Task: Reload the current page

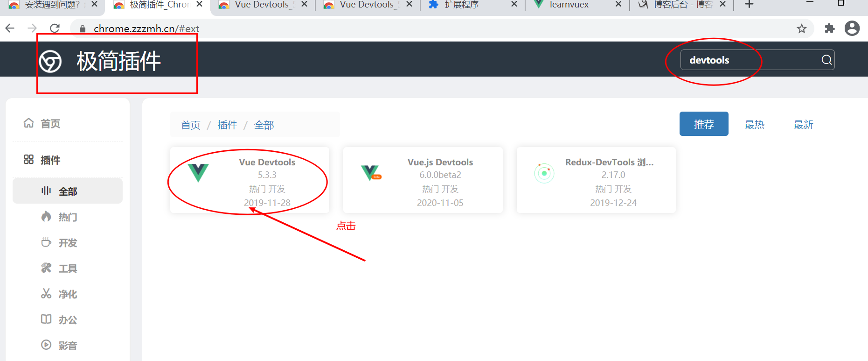Action: click(x=55, y=28)
